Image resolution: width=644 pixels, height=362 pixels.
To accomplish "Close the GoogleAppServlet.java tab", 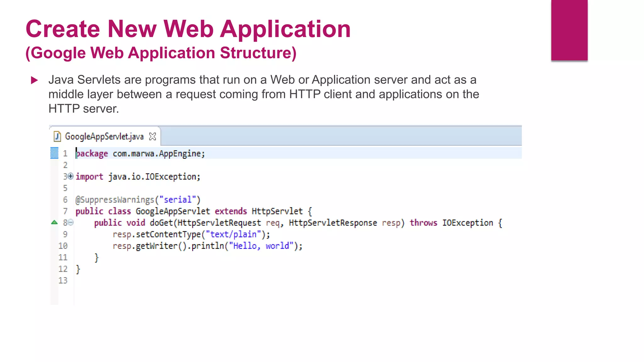I will click(153, 136).
